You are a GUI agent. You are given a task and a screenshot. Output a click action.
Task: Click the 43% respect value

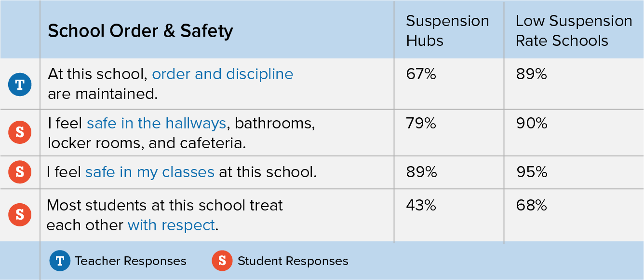[421, 205]
